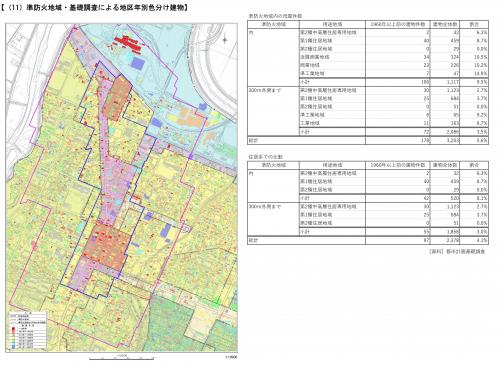500x367 pixels.
Task: Click the 準防火地域 header in the upper table
Action: tap(273, 24)
